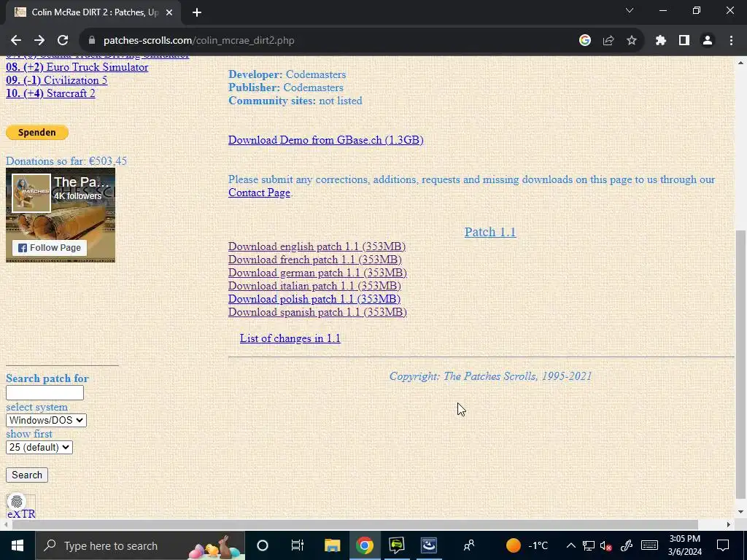Open The Patches Scrolls Facebook thumbnail
This screenshot has height=560, width=747.
click(31, 192)
